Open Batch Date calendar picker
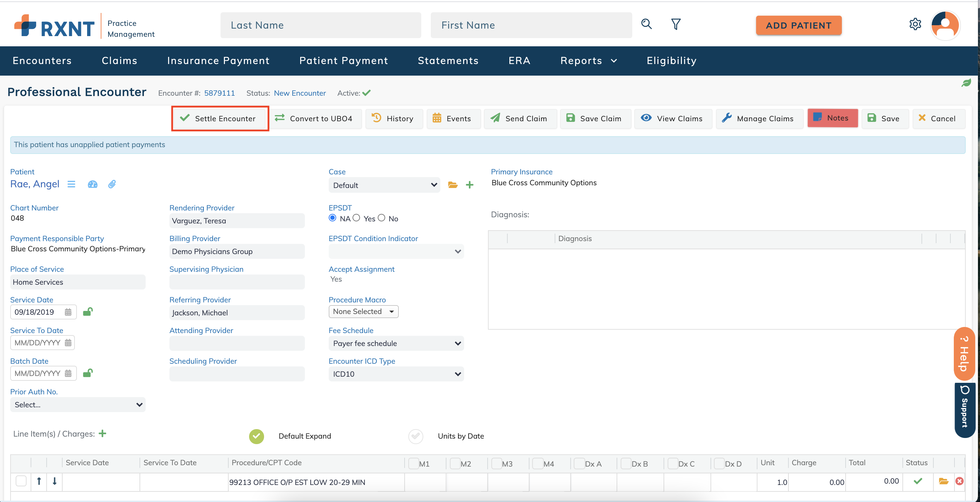980x502 pixels. point(68,374)
